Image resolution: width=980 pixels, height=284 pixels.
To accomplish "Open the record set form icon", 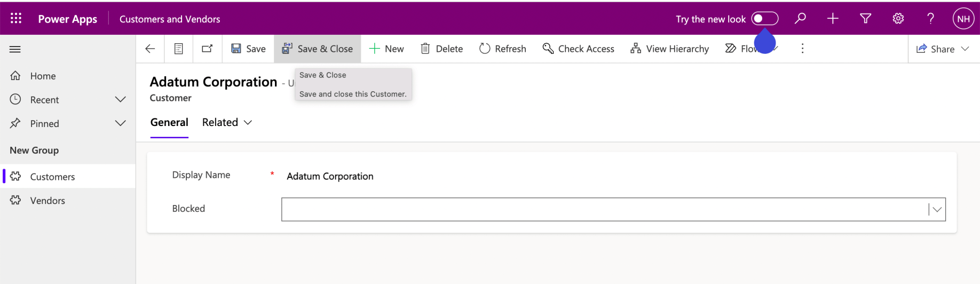I will pos(179,49).
